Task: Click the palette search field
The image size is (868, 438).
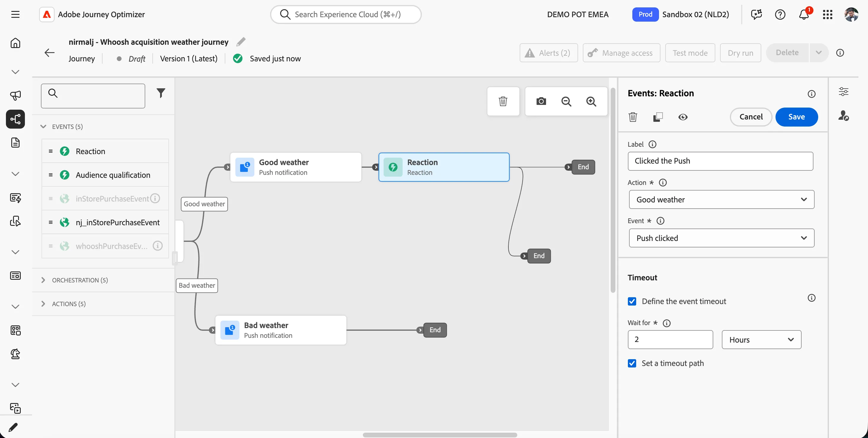Action: coord(93,96)
